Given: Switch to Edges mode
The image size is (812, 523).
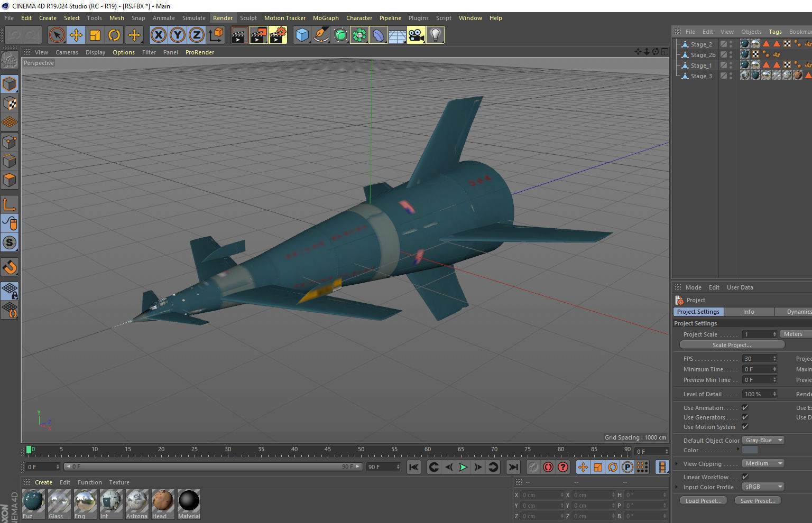Looking at the screenshot, I should tap(10, 161).
